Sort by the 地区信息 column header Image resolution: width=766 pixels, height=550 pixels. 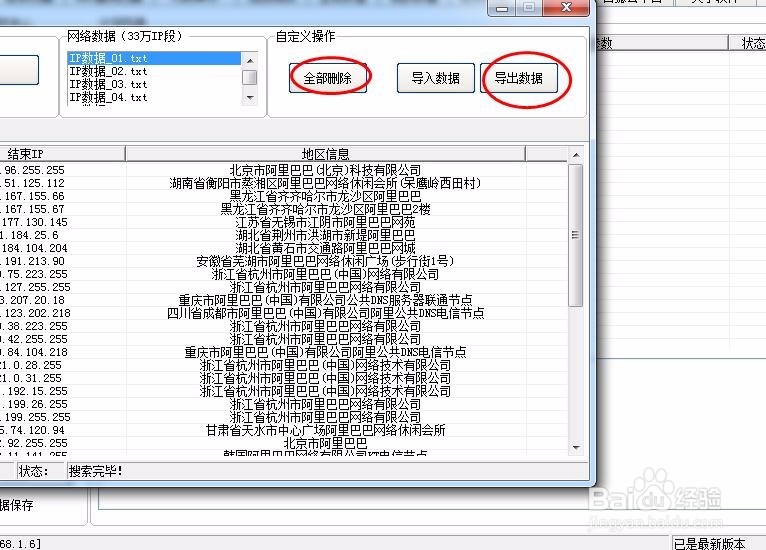click(x=325, y=154)
